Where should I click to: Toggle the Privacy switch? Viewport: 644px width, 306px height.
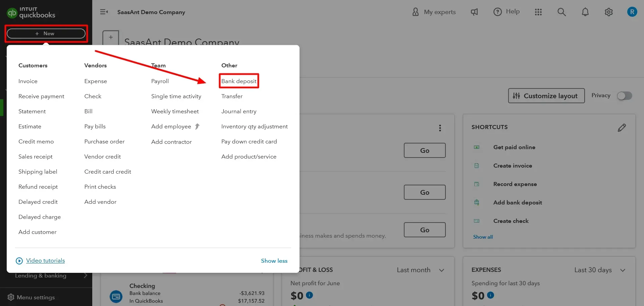click(x=625, y=96)
